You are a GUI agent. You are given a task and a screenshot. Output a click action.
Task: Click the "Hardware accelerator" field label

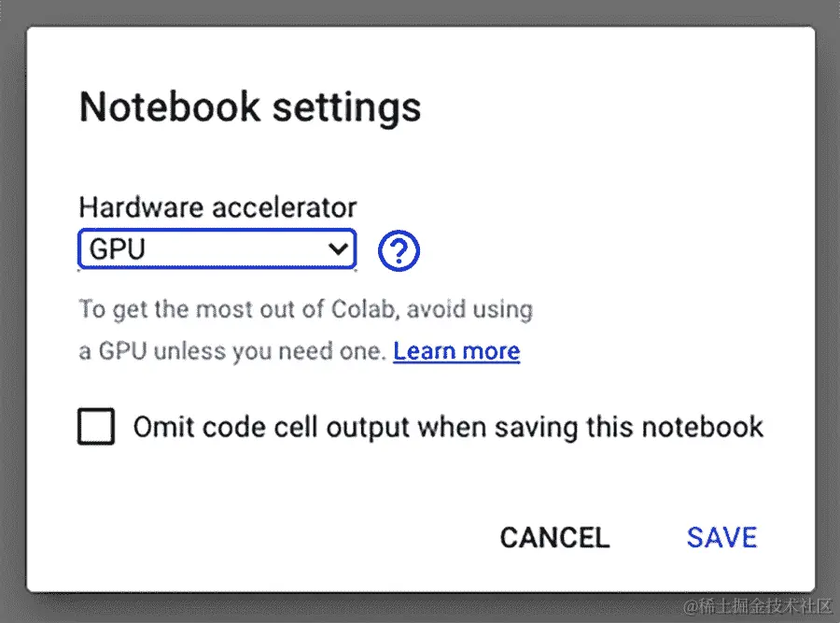(x=217, y=206)
